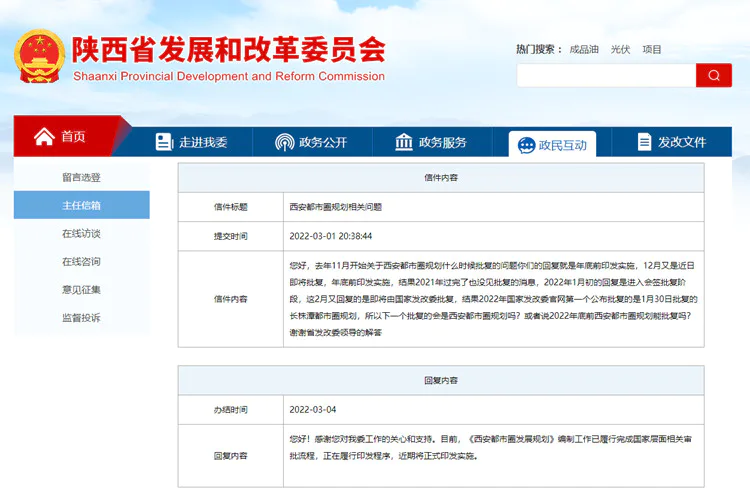Open the 走进我委 menu item
This screenshot has height=497, width=750.
[192, 142]
